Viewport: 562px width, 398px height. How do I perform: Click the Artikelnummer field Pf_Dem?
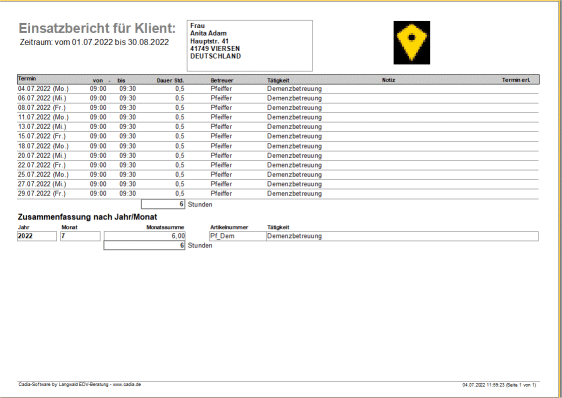[238, 236]
